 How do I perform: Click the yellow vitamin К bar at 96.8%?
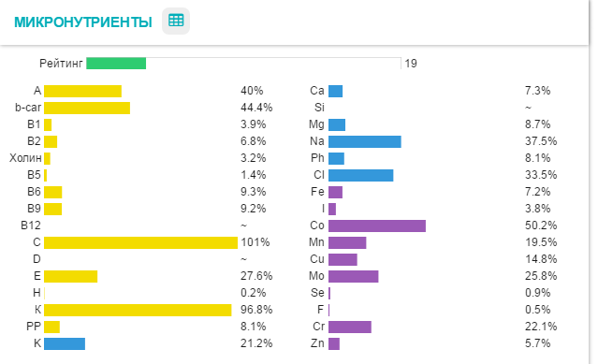point(138,310)
